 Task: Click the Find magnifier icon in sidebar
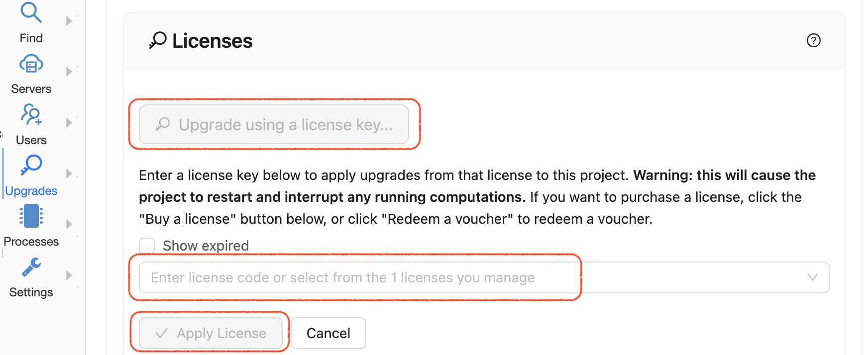31,12
